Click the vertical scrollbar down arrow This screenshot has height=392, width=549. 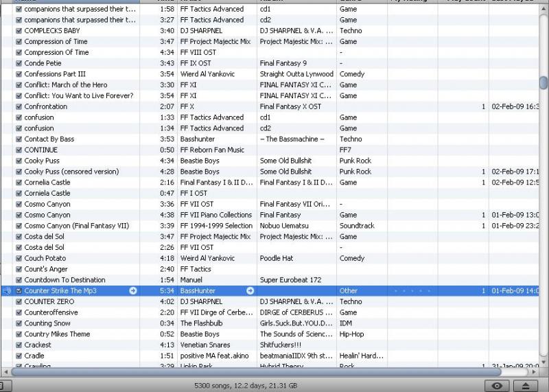(x=544, y=362)
